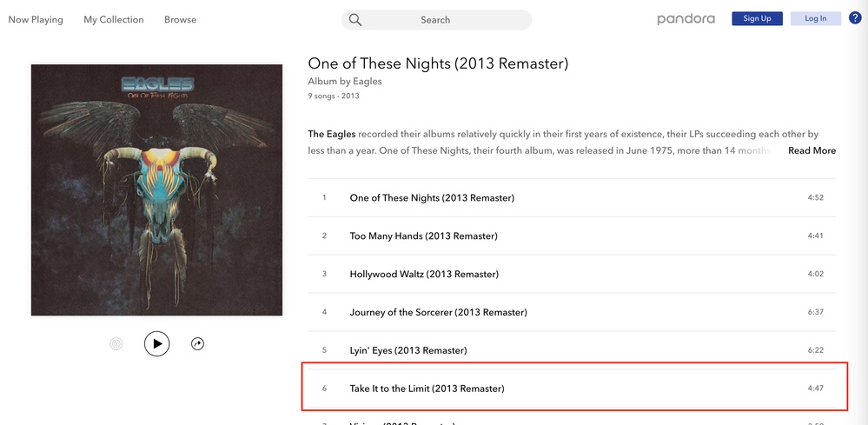Viewport: 868px width, 425px height.
Task: Select Journey of the Sorcerer track
Action: [x=438, y=312]
